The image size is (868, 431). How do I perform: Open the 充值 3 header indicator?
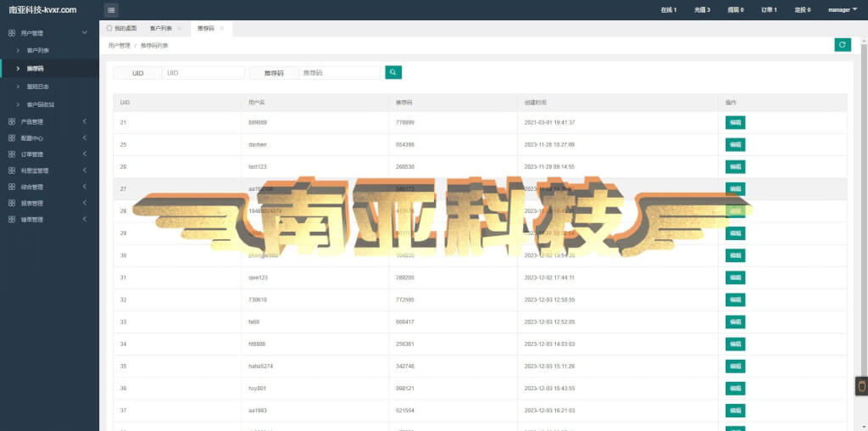pyautogui.click(x=702, y=10)
